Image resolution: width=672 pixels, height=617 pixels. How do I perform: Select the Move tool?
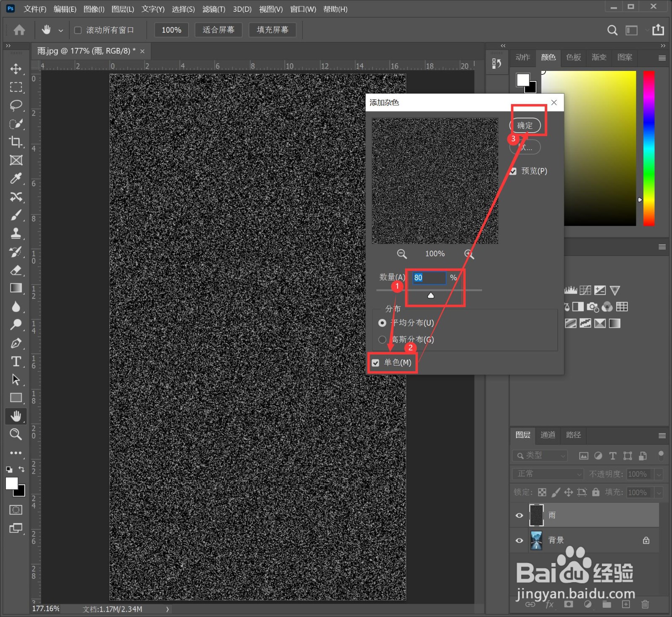pyautogui.click(x=16, y=69)
